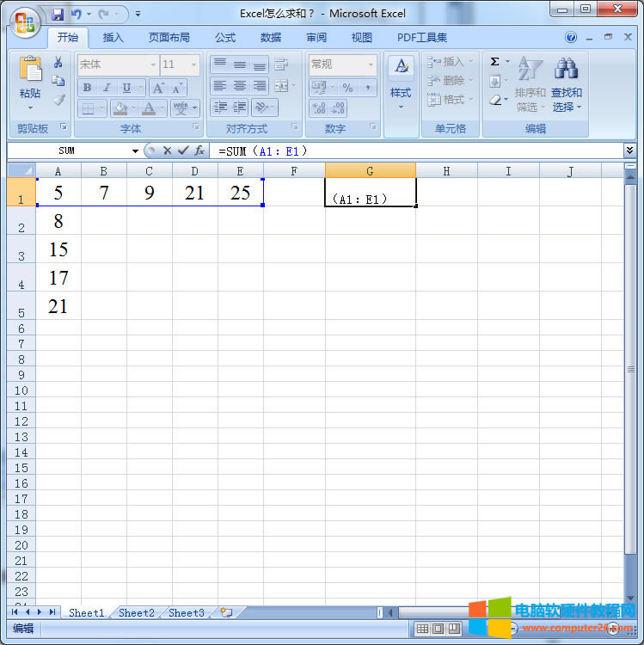Open the 样式 styles gallery
644x645 pixels.
pyautogui.click(x=401, y=83)
